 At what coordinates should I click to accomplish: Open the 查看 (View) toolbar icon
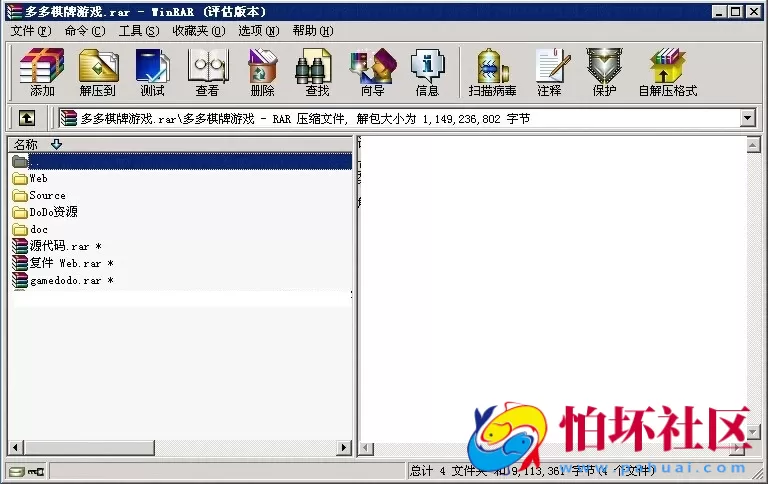[x=207, y=71]
